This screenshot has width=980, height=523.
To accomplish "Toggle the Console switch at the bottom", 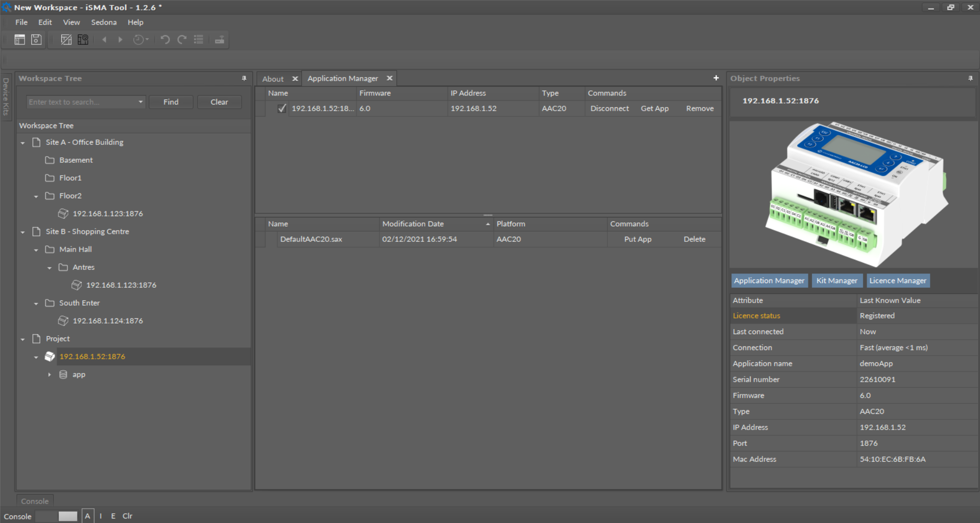I will point(57,516).
